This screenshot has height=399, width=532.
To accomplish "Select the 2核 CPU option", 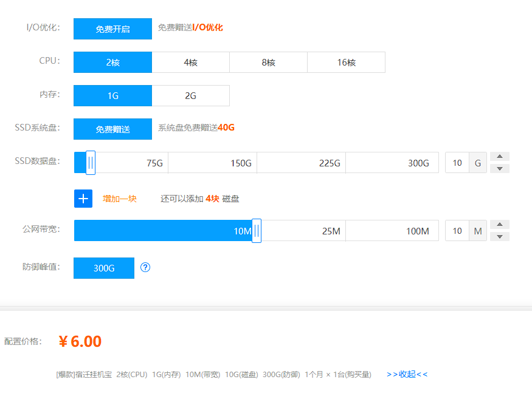I will [x=112, y=63].
